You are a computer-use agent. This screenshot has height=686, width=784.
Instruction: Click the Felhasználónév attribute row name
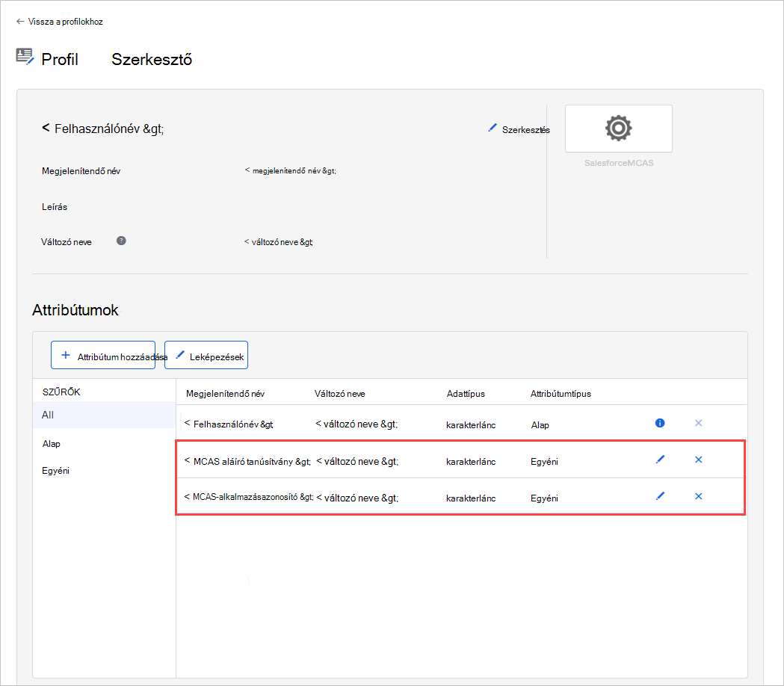click(x=229, y=424)
